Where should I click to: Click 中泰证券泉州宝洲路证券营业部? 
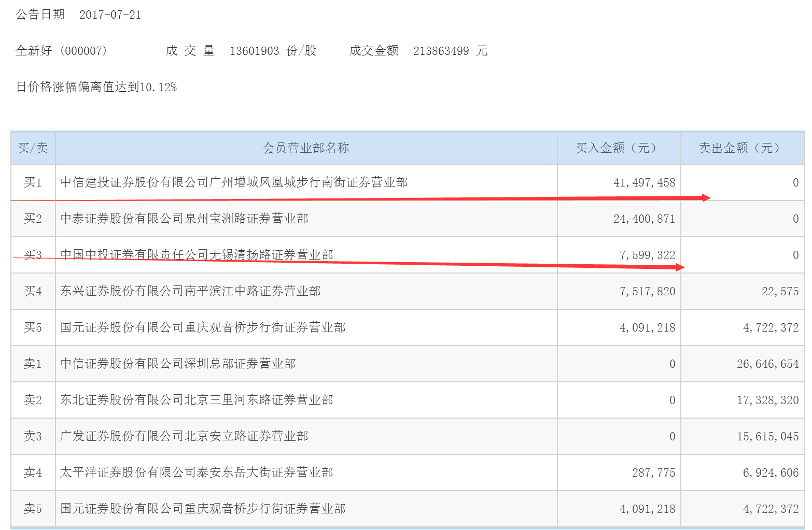coord(185,219)
